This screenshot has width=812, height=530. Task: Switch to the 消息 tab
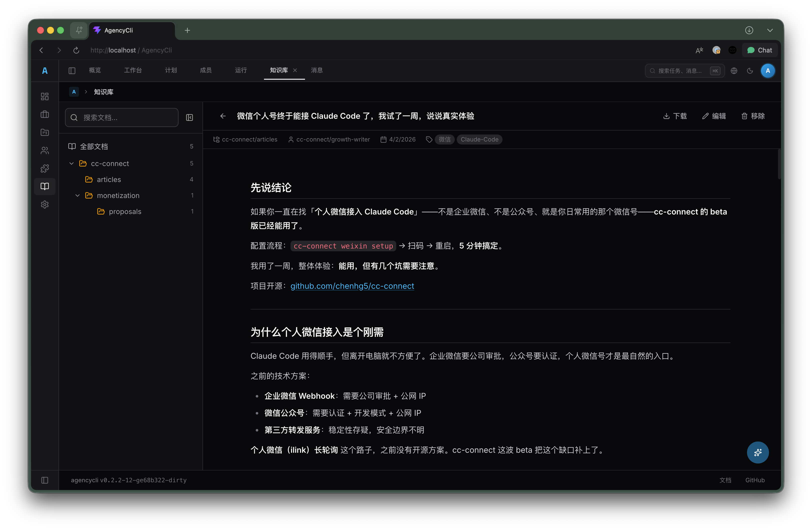(316, 70)
